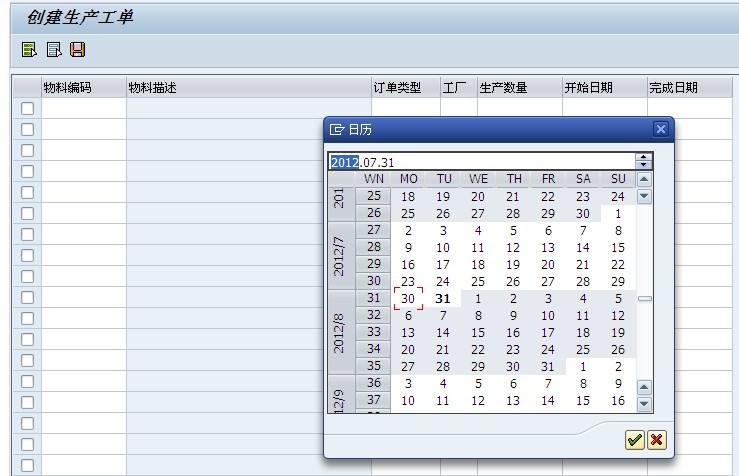Image resolution: width=739 pixels, height=476 pixels.
Task: Click the 订单类型 column header
Action: point(406,88)
